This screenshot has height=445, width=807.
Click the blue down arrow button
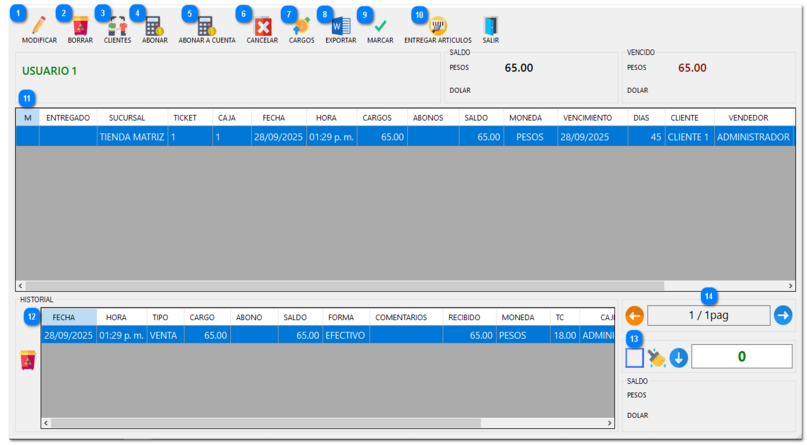tap(678, 357)
